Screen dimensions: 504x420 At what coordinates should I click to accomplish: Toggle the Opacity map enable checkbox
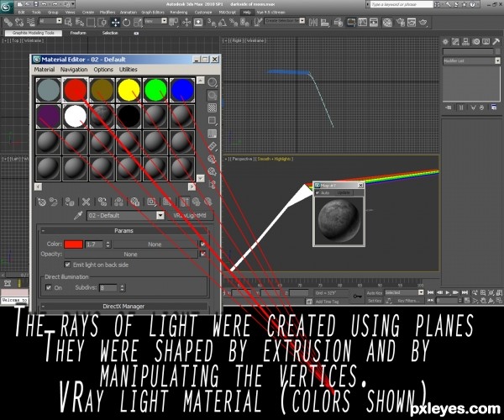[202, 255]
